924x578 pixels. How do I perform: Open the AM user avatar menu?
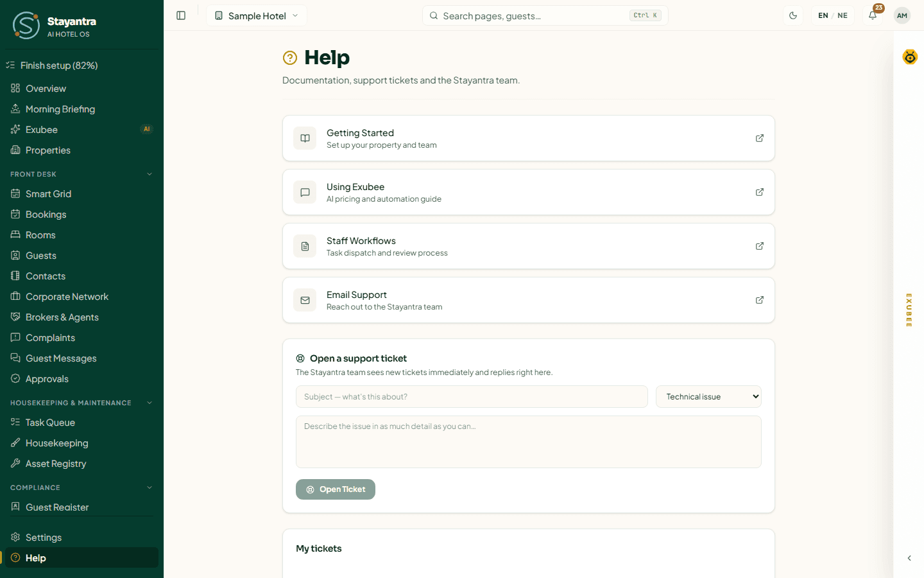click(x=902, y=15)
